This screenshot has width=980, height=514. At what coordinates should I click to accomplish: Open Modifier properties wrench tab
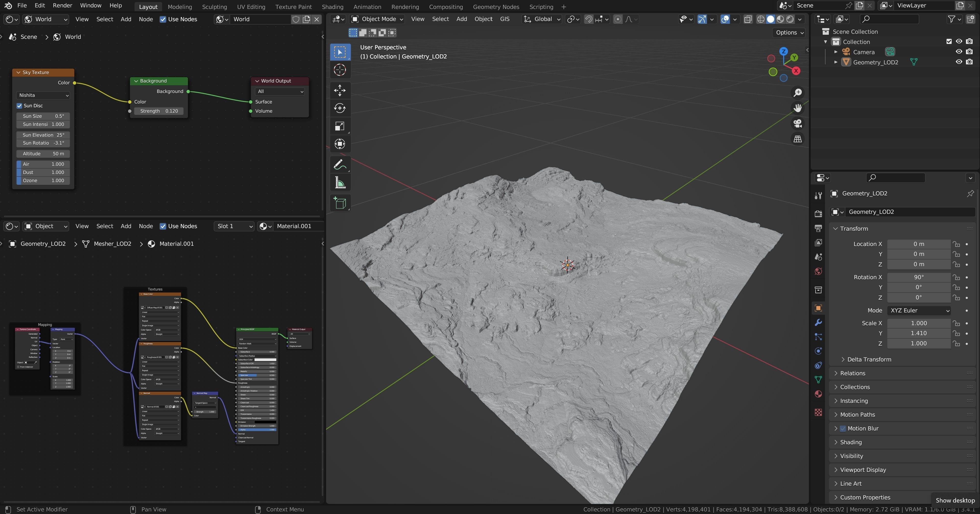(818, 322)
